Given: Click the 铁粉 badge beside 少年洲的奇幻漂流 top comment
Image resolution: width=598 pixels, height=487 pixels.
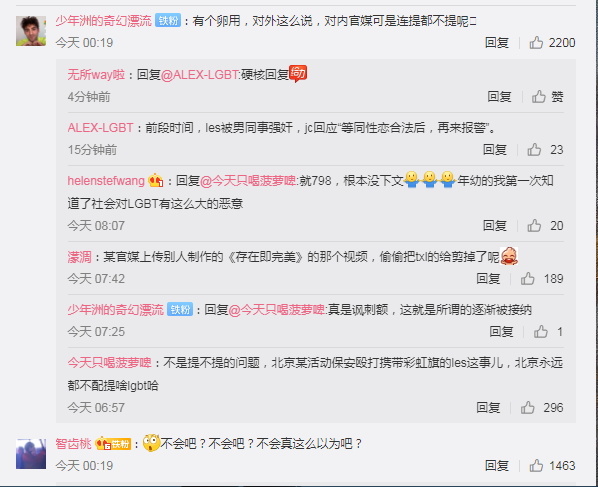Looking at the screenshot, I should pos(168,20).
